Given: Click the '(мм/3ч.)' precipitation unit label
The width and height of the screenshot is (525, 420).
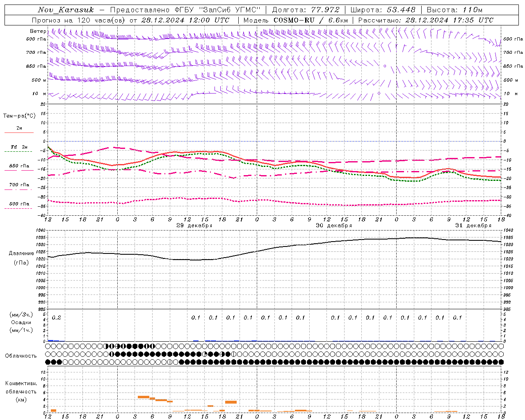Looking at the screenshot, I should (x=21, y=315).
